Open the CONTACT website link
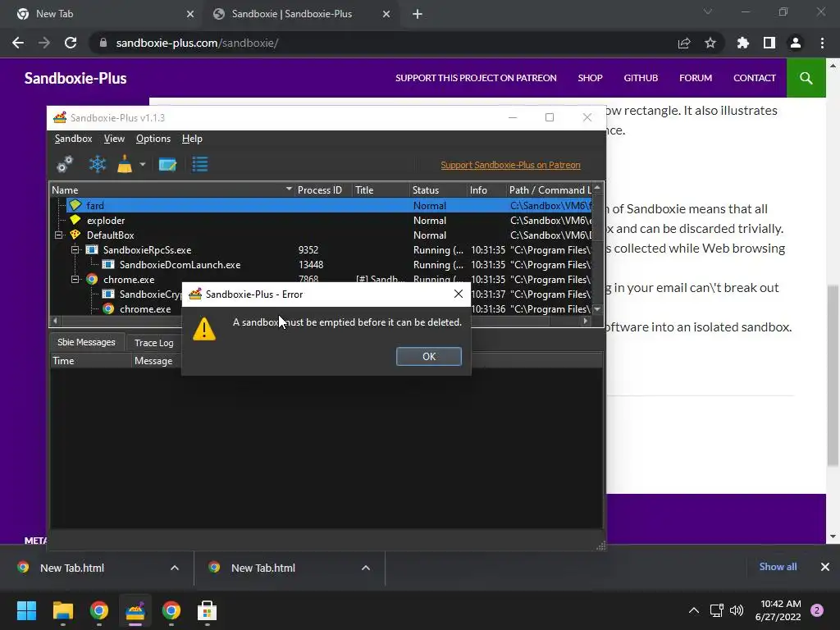Screen dimensions: 840x630 point(755,78)
